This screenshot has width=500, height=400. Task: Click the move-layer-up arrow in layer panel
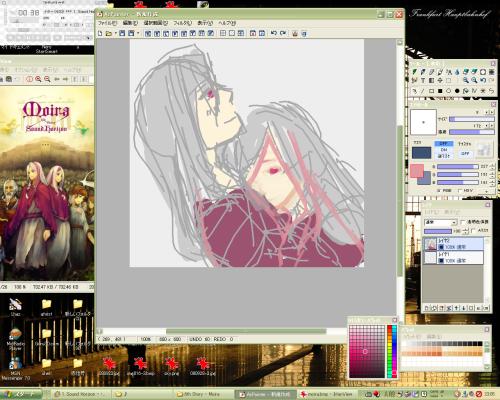(x=457, y=308)
